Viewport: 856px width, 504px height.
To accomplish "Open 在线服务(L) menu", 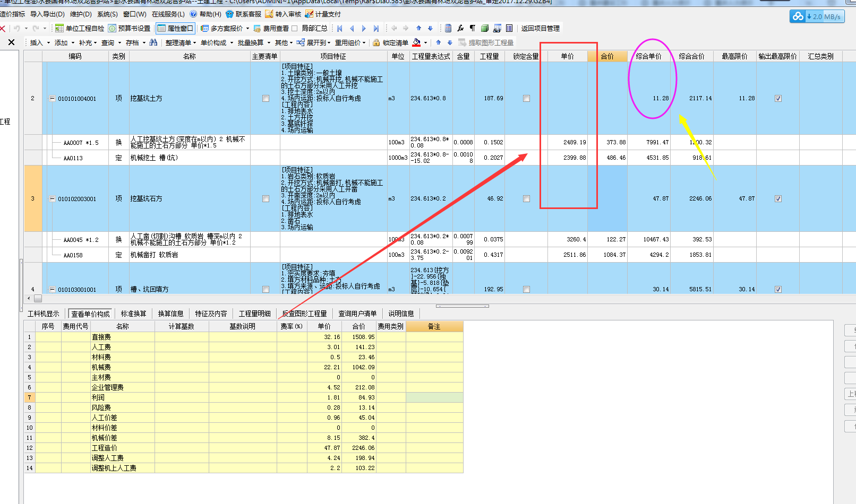I will 168,14.
